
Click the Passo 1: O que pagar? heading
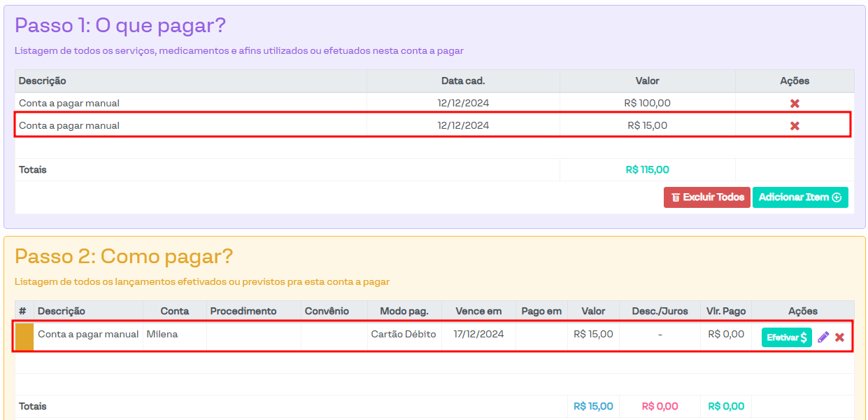click(x=120, y=25)
